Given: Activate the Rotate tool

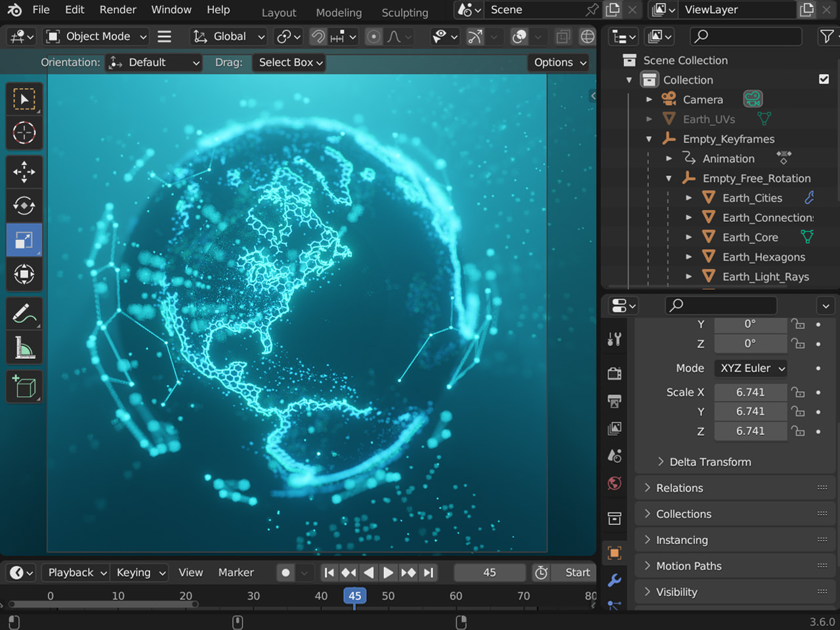Looking at the screenshot, I should click(x=24, y=206).
